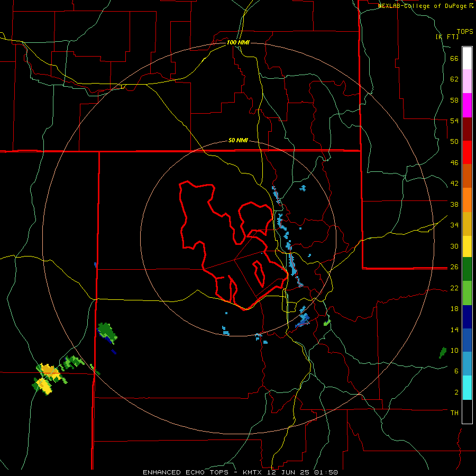The width and height of the screenshot is (476, 476).
Task: Click the light pink legend swatch
Action: click(x=467, y=81)
